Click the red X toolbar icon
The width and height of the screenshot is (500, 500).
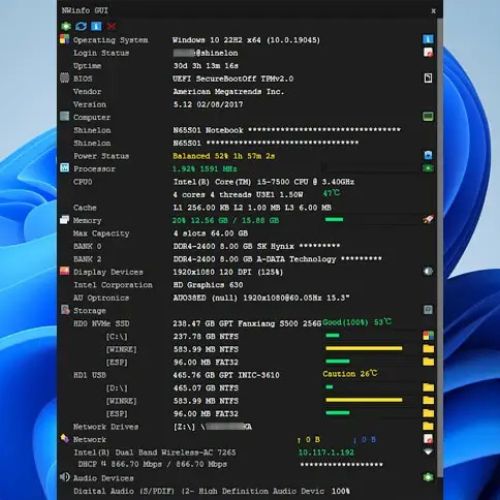(x=112, y=26)
